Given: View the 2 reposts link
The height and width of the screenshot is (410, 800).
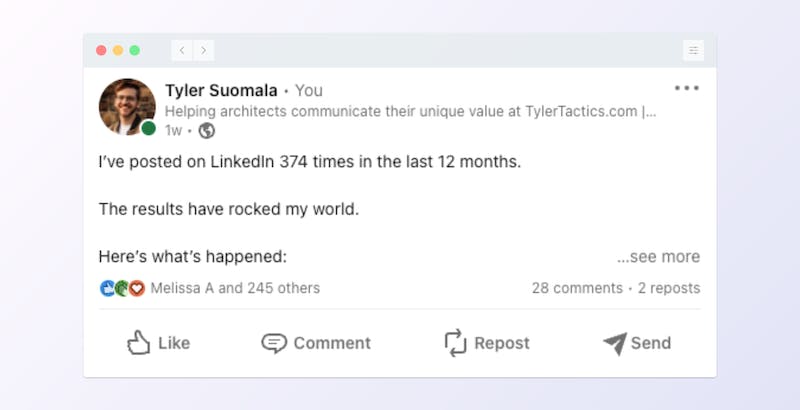Looking at the screenshot, I should 669,288.
